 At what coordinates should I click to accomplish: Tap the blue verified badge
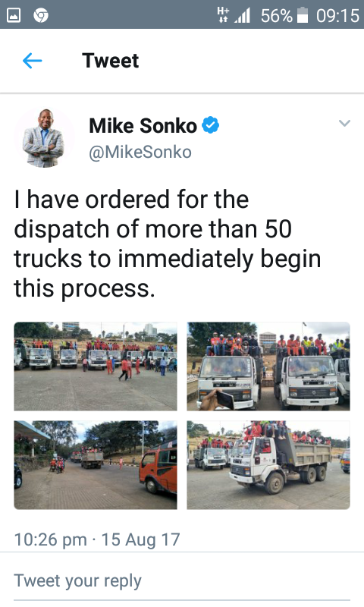[x=211, y=125]
